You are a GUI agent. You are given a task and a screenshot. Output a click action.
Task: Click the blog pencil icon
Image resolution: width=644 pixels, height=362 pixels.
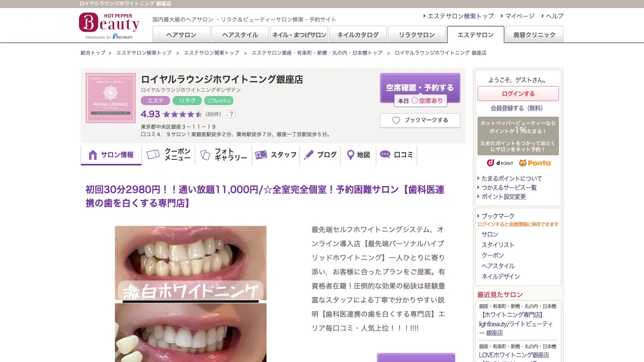click(309, 155)
